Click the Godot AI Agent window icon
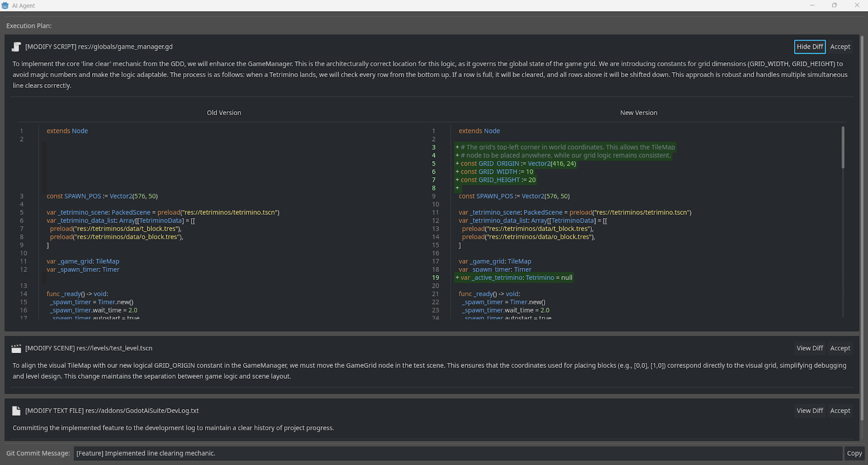868x465 pixels. pos(5,5)
